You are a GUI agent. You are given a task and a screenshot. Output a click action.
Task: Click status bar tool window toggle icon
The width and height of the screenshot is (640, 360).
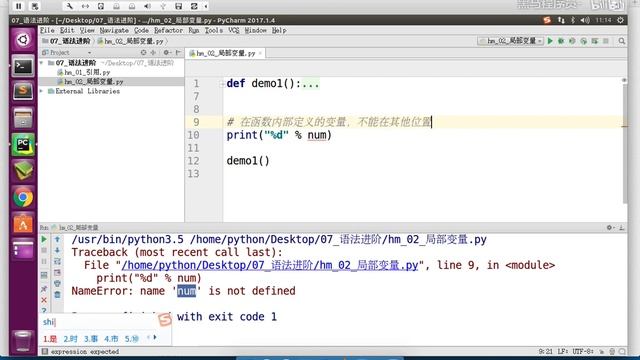click(45, 351)
